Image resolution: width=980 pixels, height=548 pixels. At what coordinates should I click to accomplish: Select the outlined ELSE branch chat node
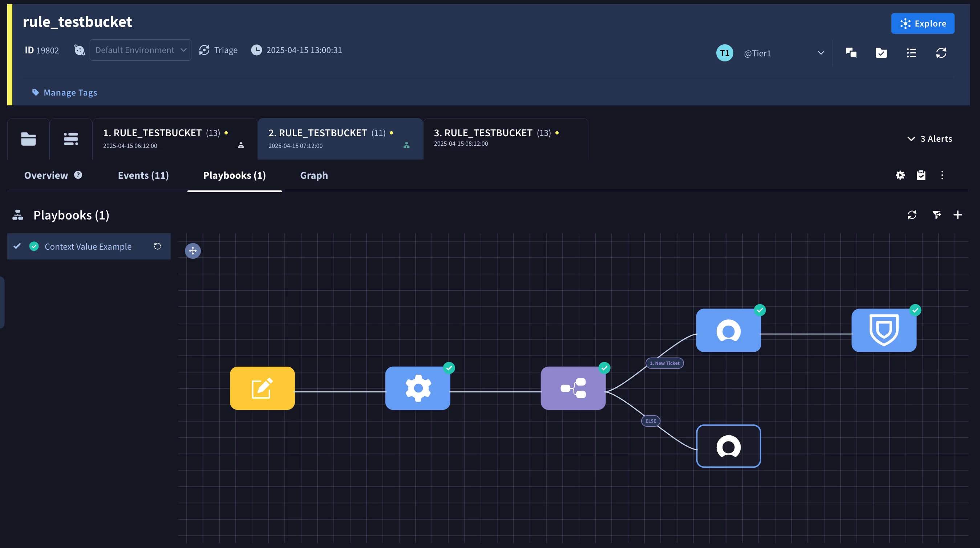(x=729, y=446)
